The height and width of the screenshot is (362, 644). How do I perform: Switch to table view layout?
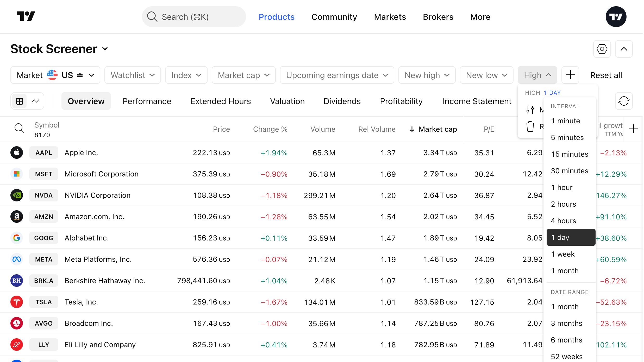20,101
